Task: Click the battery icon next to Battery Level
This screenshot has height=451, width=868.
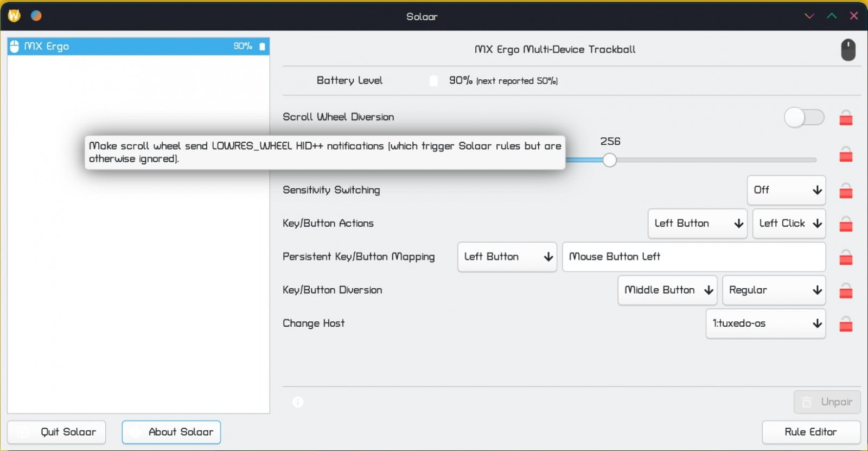Action: (x=433, y=81)
